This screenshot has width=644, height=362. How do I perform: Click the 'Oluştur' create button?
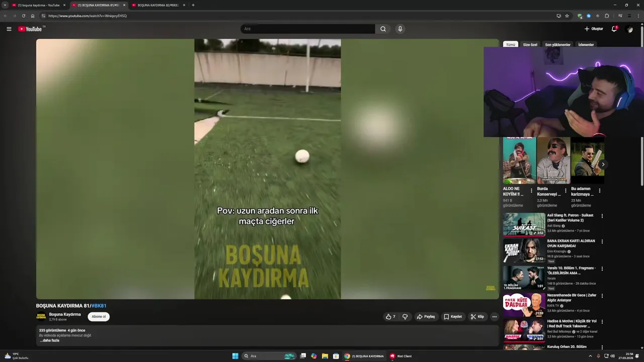tap(594, 29)
